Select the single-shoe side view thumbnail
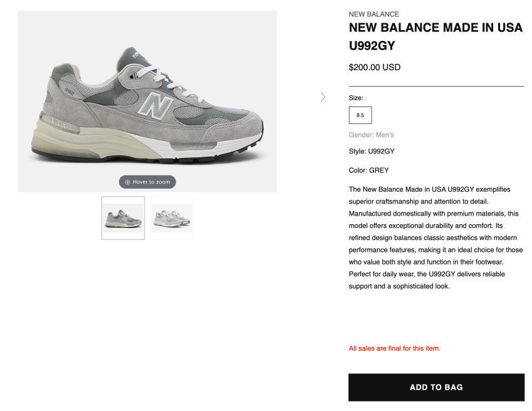This screenshot has height=411, width=532. [123, 218]
